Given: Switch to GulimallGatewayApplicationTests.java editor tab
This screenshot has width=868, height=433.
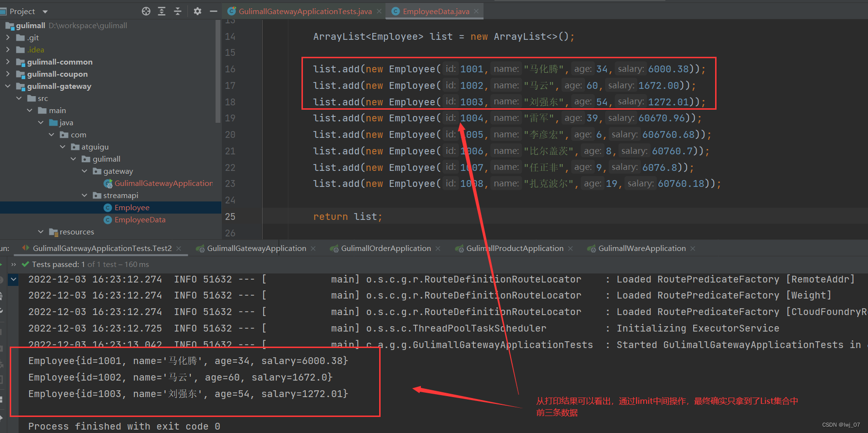Looking at the screenshot, I should pos(305,11).
